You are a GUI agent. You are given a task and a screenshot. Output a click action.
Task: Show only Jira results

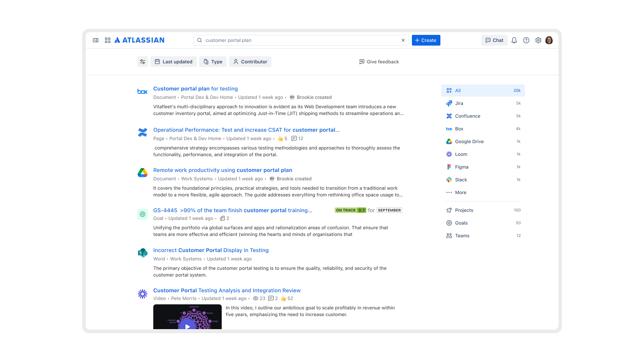(x=459, y=103)
